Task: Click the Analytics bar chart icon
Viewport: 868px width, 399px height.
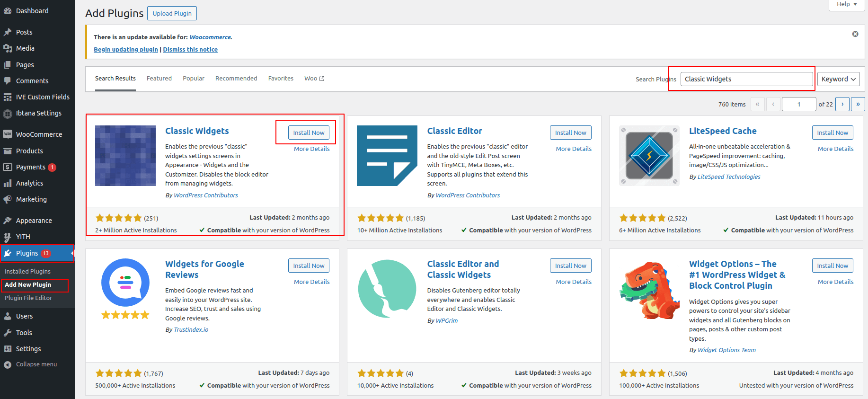Action: 8,183
